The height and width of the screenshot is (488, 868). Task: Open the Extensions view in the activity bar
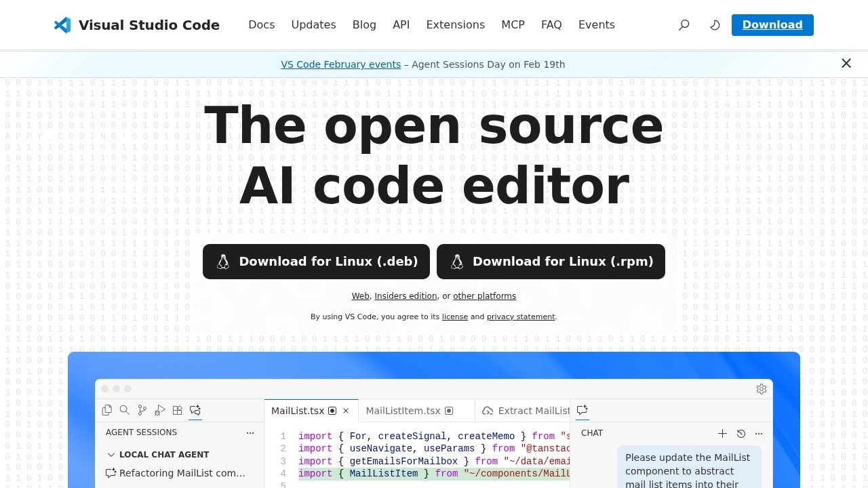178,410
